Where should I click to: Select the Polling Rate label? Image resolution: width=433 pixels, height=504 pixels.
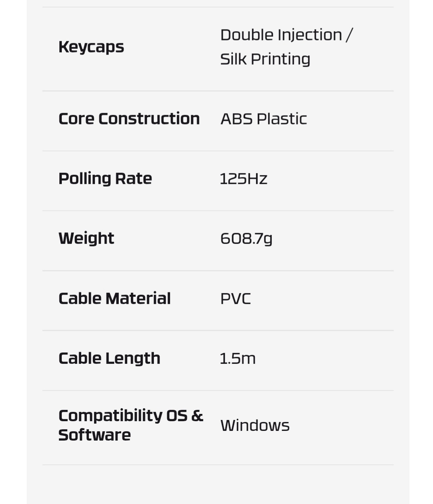pyautogui.click(x=105, y=178)
